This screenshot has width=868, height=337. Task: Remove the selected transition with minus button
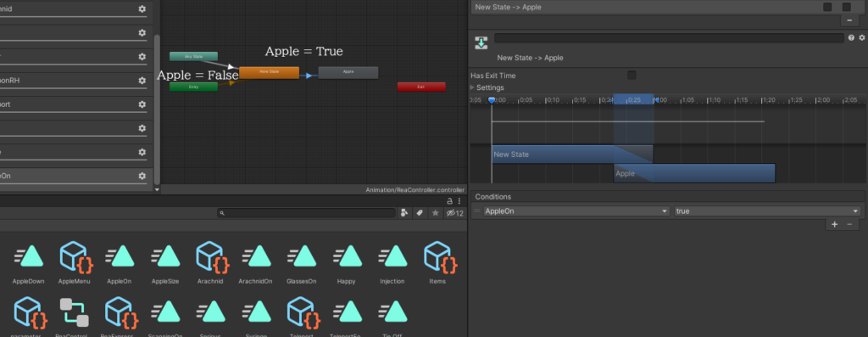849,20
